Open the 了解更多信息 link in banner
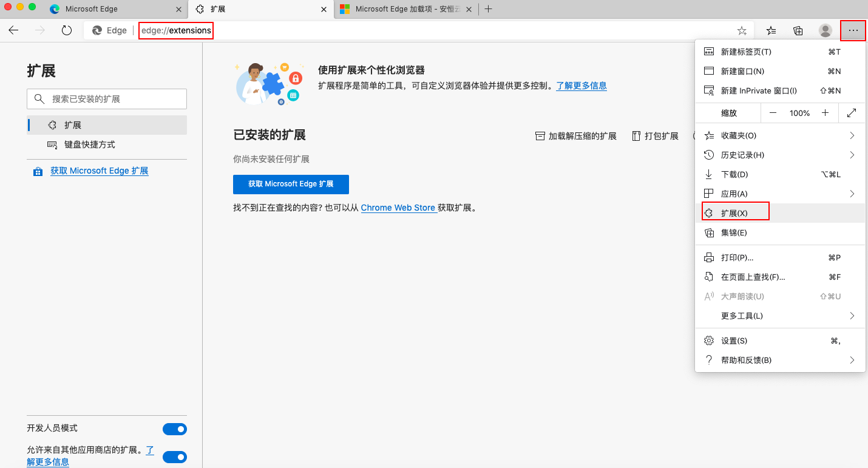This screenshot has height=468, width=868. pos(581,86)
